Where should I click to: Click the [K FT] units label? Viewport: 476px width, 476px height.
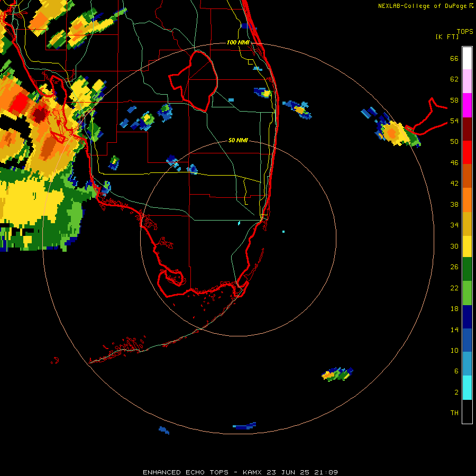click(447, 36)
